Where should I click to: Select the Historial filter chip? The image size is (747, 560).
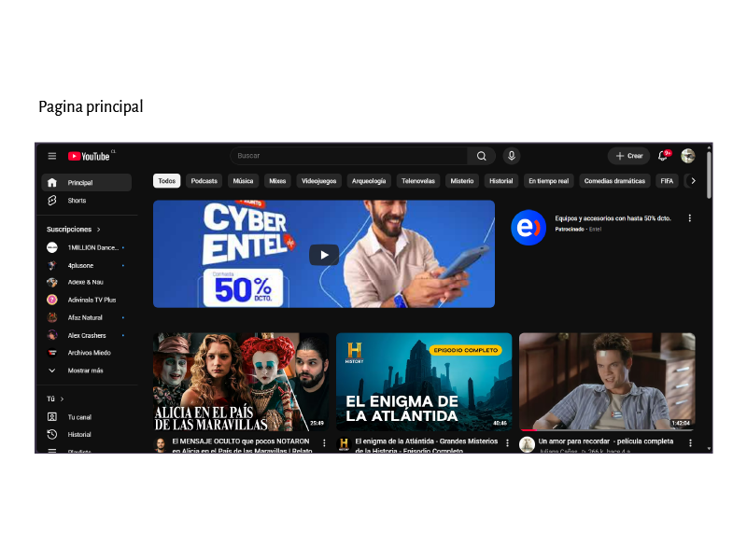pos(501,181)
